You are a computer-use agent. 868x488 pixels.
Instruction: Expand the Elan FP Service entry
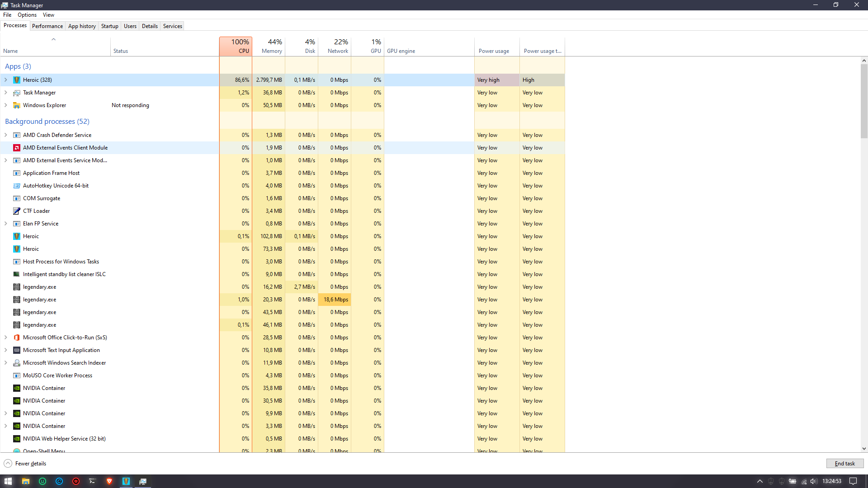click(5, 224)
